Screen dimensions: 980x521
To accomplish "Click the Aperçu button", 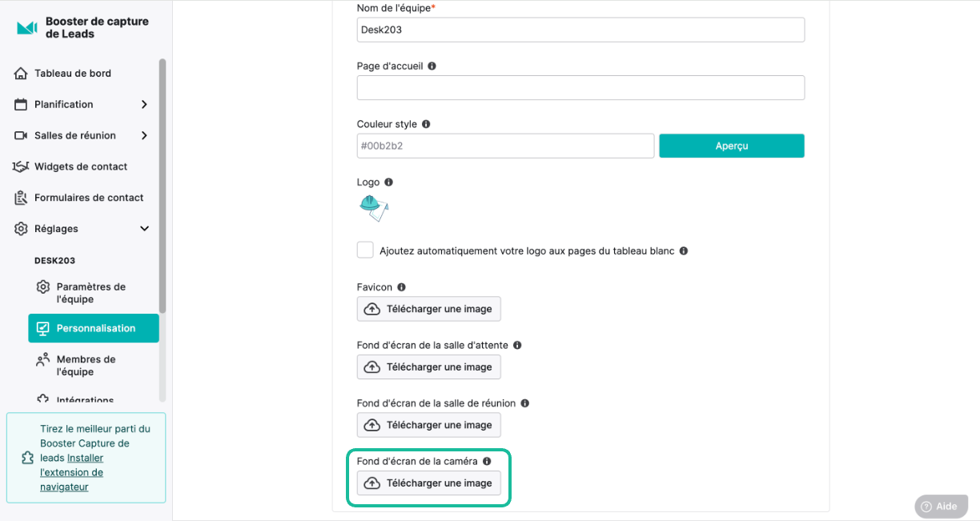I will [x=732, y=146].
